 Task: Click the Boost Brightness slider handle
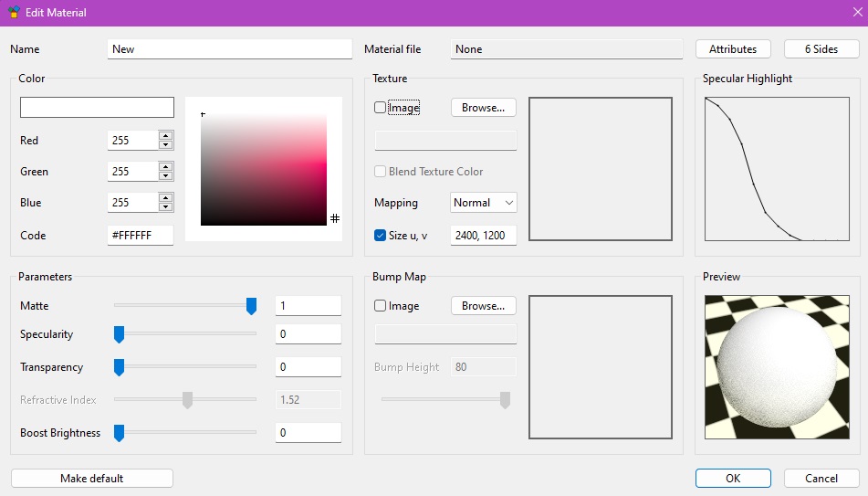pyautogui.click(x=119, y=433)
